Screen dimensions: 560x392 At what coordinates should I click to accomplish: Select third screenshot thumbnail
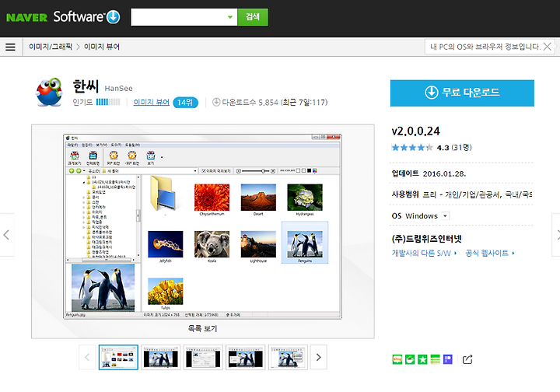pos(203,357)
